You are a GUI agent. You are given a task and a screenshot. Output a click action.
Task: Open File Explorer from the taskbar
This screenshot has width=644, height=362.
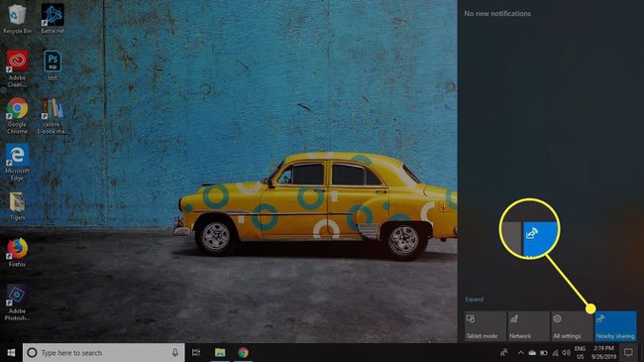pyautogui.click(x=220, y=352)
